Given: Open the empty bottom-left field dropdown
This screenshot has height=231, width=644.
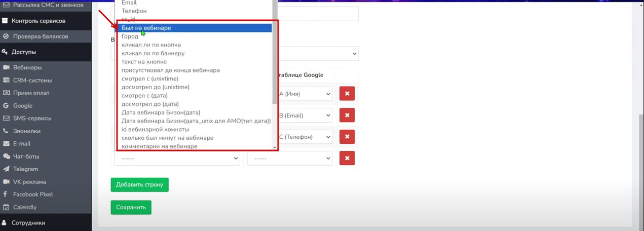Looking at the screenshot, I should [177, 159].
